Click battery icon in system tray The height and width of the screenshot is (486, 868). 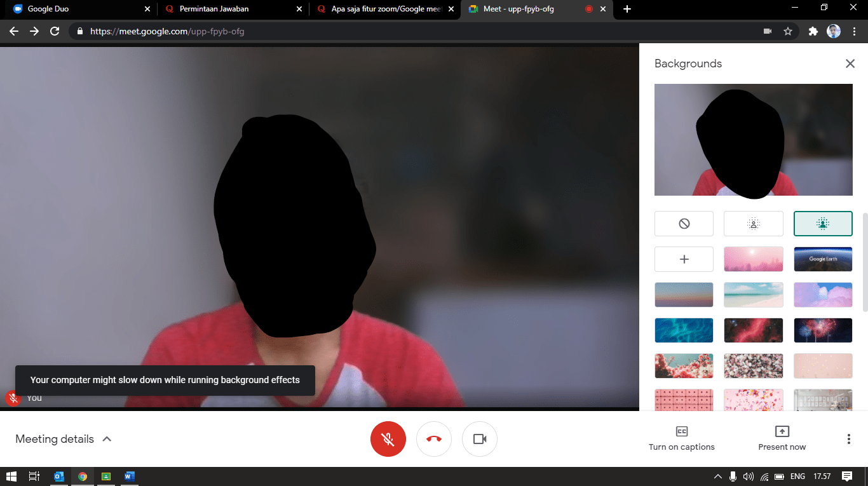(x=778, y=476)
